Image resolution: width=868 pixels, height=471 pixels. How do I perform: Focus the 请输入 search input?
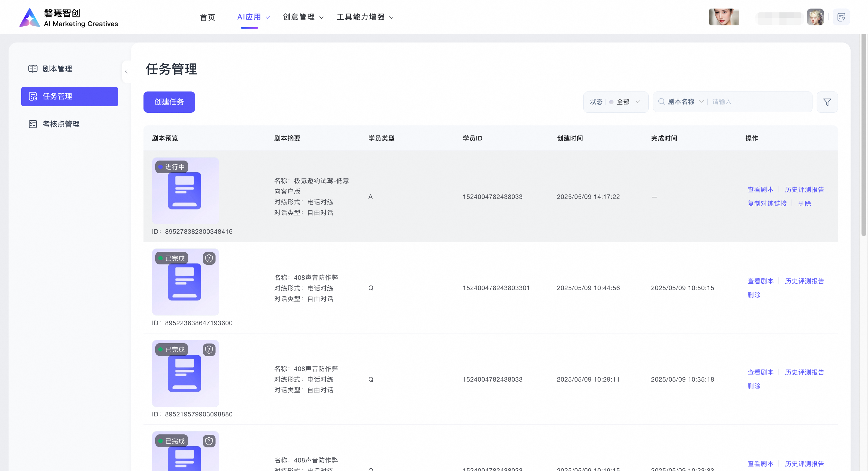[760, 102]
